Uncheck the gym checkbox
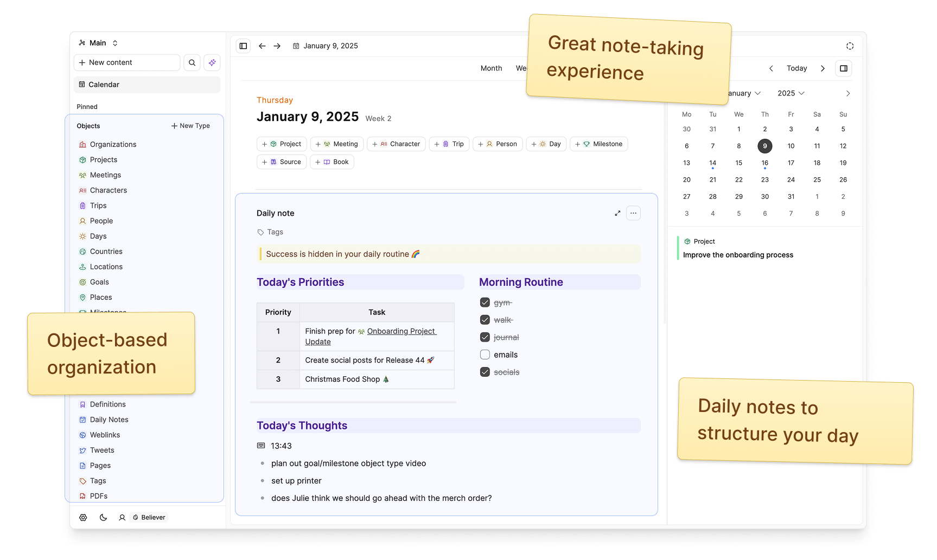The image size is (937, 560). pos(485,302)
